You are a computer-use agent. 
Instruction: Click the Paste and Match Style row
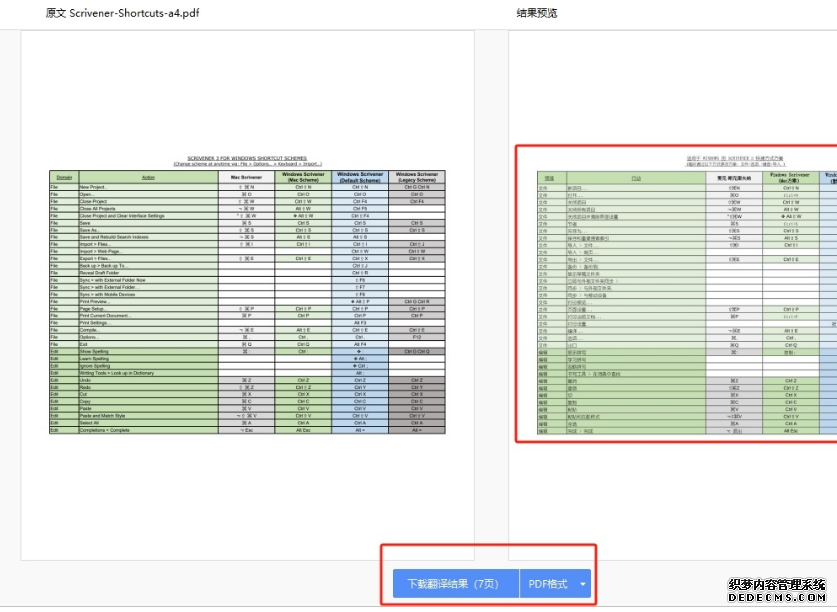click(247, 415)
